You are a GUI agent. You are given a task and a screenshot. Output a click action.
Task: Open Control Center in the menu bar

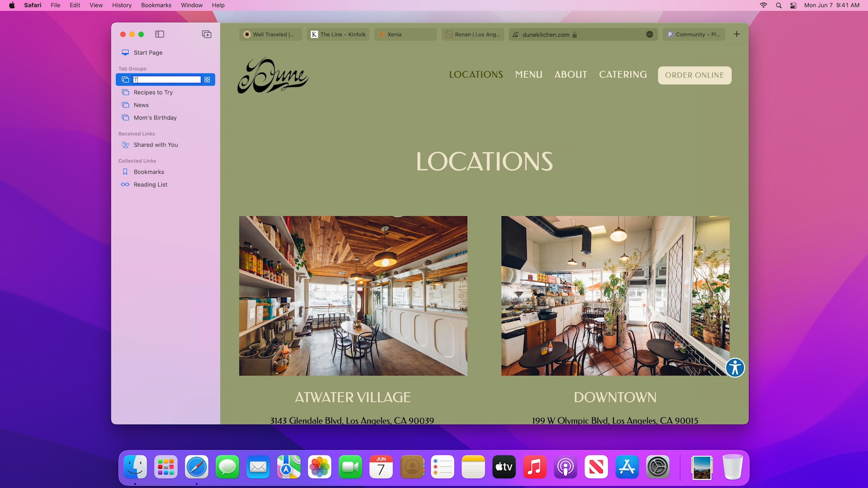pyautogui.click(x=793, y=5)
